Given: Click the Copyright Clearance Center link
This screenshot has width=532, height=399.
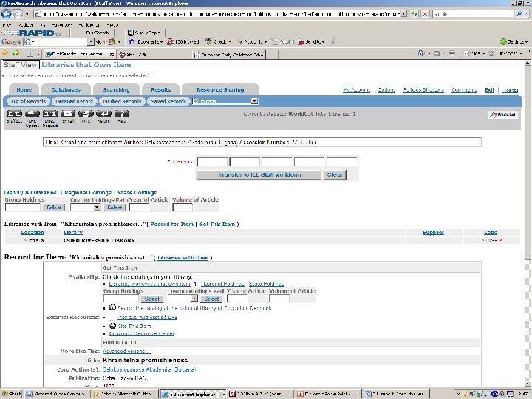Looking at the screenshot, I should [141, 333].
